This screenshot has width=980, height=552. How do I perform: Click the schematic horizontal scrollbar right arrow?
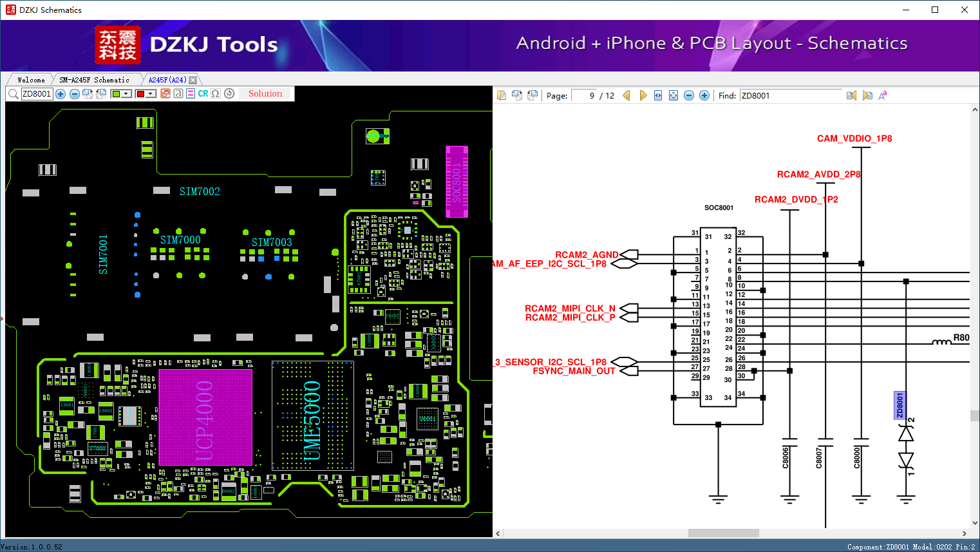click(x=965, y=533)
